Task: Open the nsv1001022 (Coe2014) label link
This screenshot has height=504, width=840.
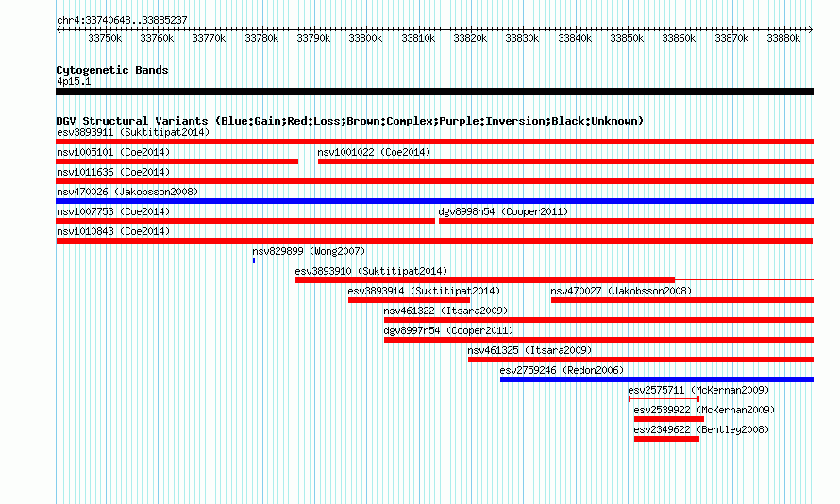Action: point(374,152)
